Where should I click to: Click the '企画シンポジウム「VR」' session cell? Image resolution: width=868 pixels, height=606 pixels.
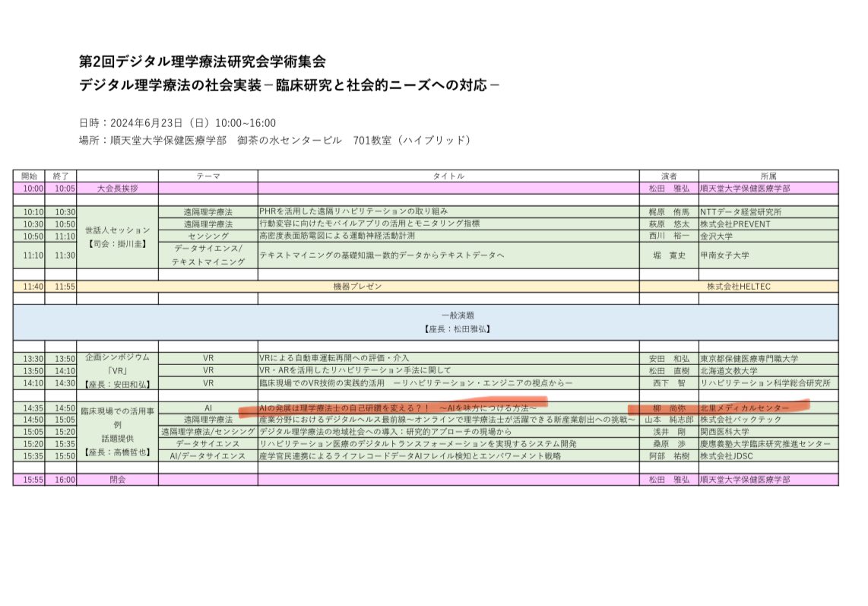[x=117, y=370]
